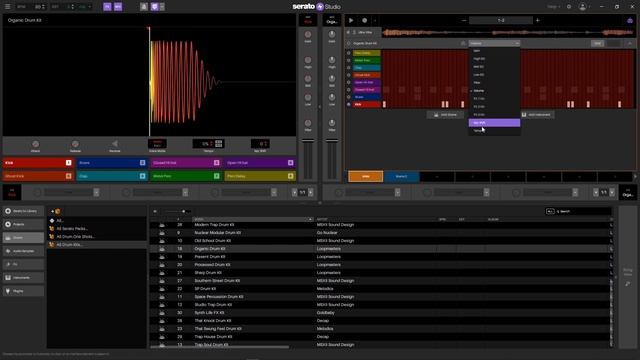The height and width of the screenshot is (360, 640).
Task: Click the purple shield toolbar icon
Action: 155,7
